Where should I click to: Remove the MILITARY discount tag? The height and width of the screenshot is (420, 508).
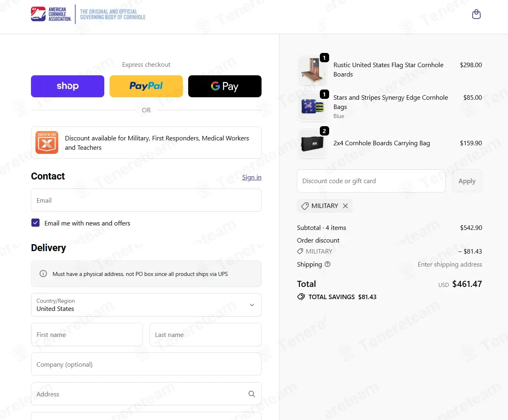point(345,206)
